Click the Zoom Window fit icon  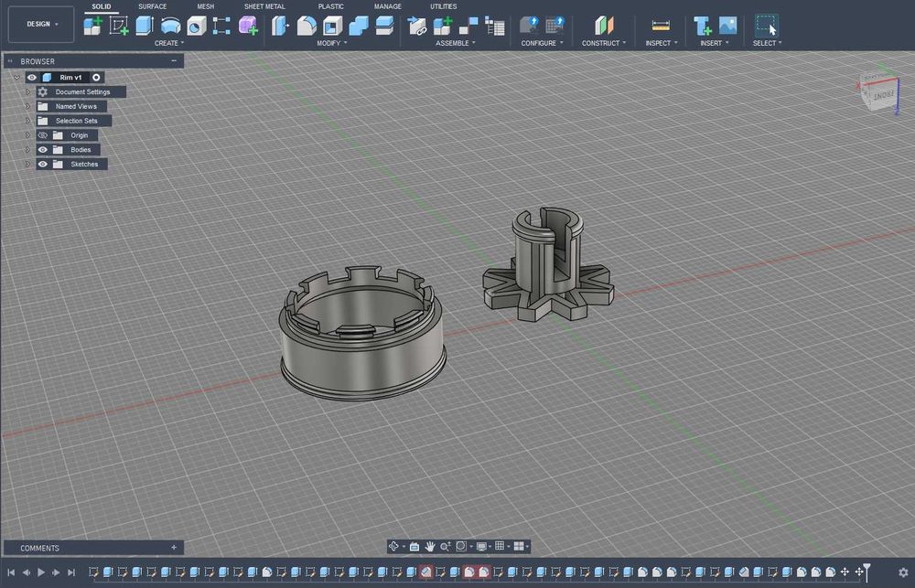pyautogui.click(x=461, y=546)
